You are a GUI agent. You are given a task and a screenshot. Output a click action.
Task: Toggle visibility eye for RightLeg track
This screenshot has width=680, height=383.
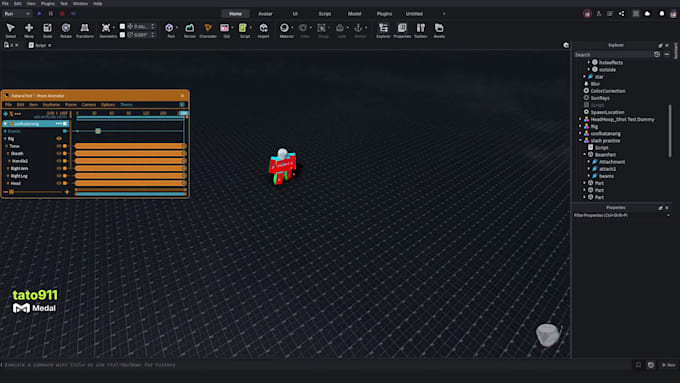(x=59, y=176)
